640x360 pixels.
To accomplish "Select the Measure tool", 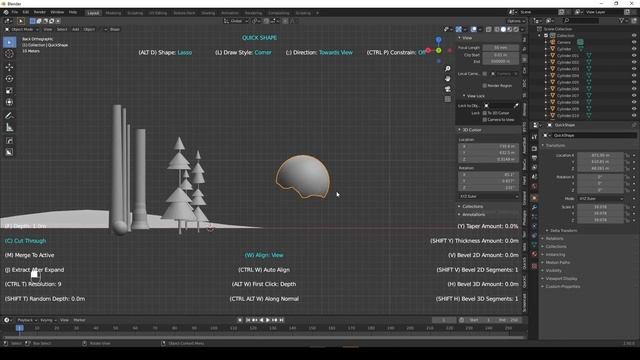I will coord(9,128).
